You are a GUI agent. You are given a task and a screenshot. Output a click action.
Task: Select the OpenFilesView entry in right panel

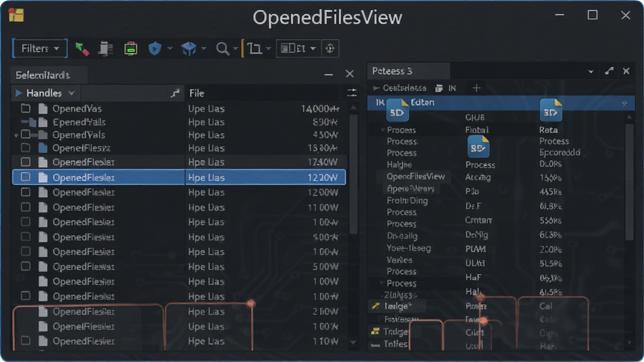[416, 177]
